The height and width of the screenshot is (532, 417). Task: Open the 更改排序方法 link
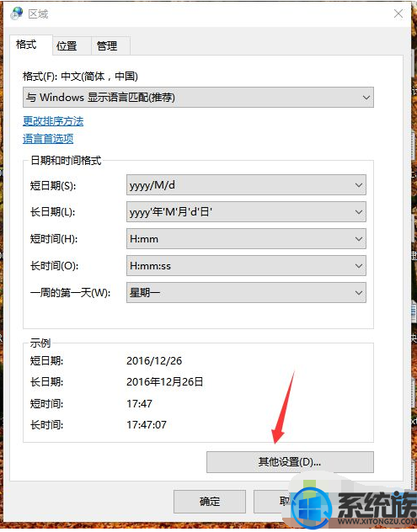[x=53, y=121]
